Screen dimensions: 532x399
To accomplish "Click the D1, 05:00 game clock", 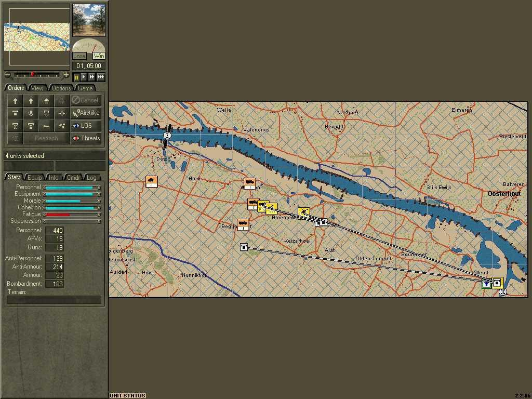I will pyautogui.click(x=89, y=66).
